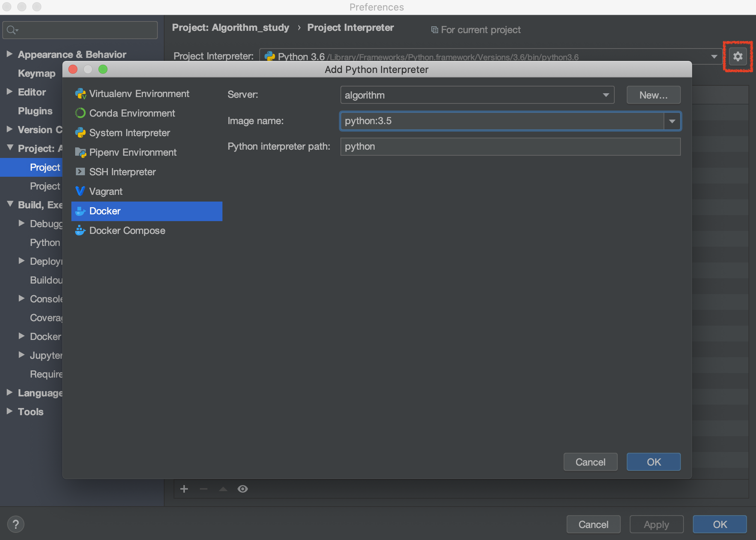Choose Pipenv Environment in the list
Viewport: 756px width, 540px height.
[133, 152]
